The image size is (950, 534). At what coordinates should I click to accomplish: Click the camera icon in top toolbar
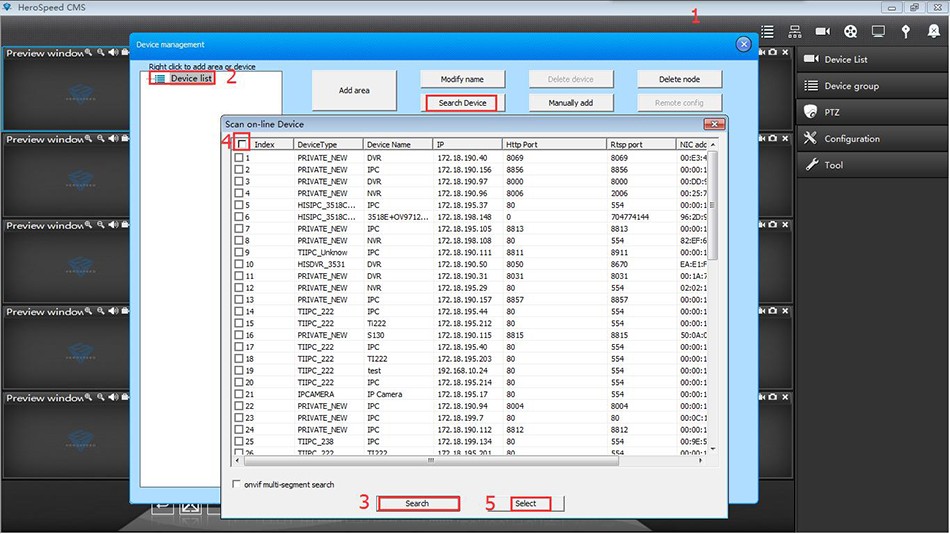pos(823,31)
